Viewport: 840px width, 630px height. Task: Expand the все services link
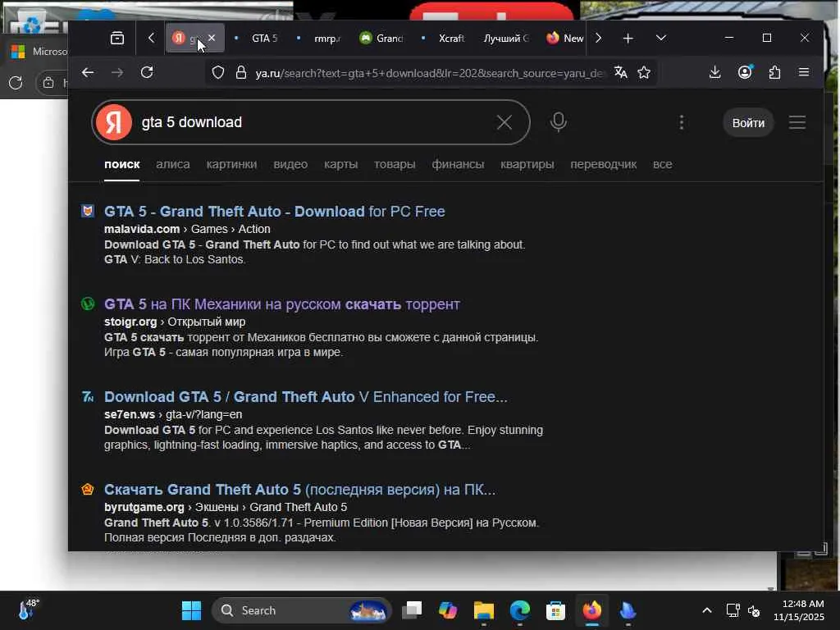click(x=662, y=164)
